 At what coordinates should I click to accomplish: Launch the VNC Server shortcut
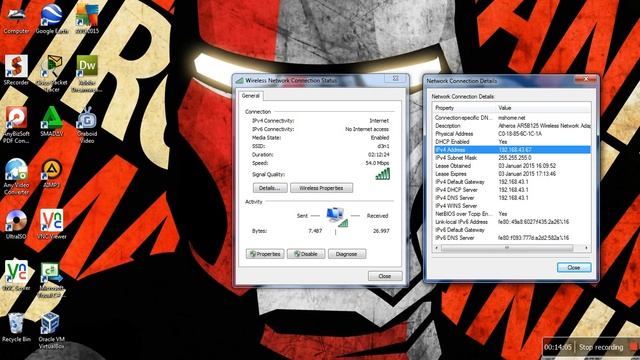pyautogui.click(x=16, y=276)
